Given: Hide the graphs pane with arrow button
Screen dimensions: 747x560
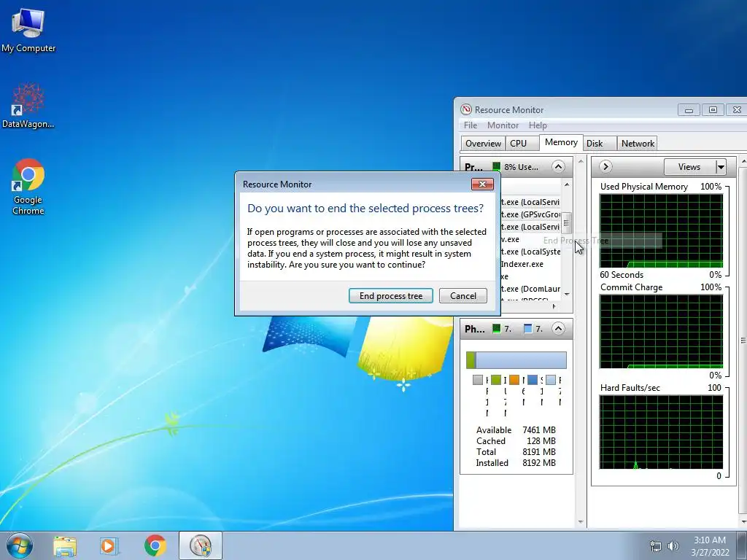Looking at the screenshot, I should coord(605,167).
